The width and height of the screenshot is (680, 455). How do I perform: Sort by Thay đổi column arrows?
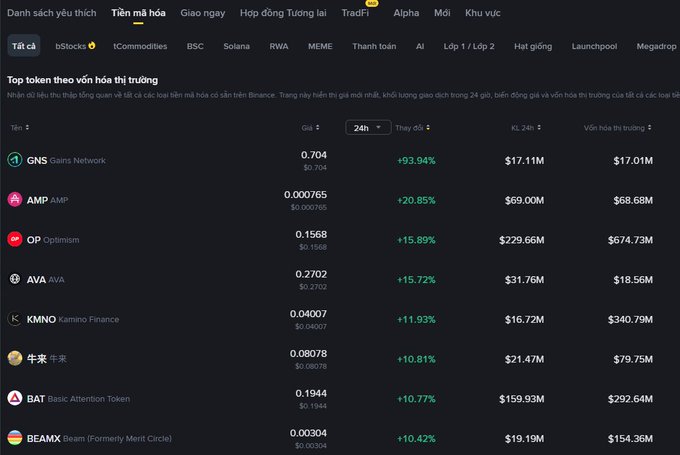coord(428,128)
